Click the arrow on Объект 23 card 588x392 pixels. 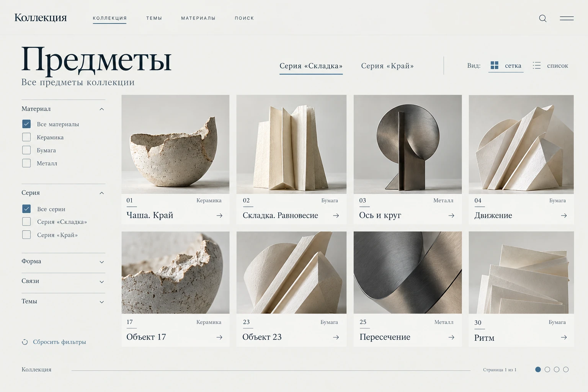(x=336, y=337)
